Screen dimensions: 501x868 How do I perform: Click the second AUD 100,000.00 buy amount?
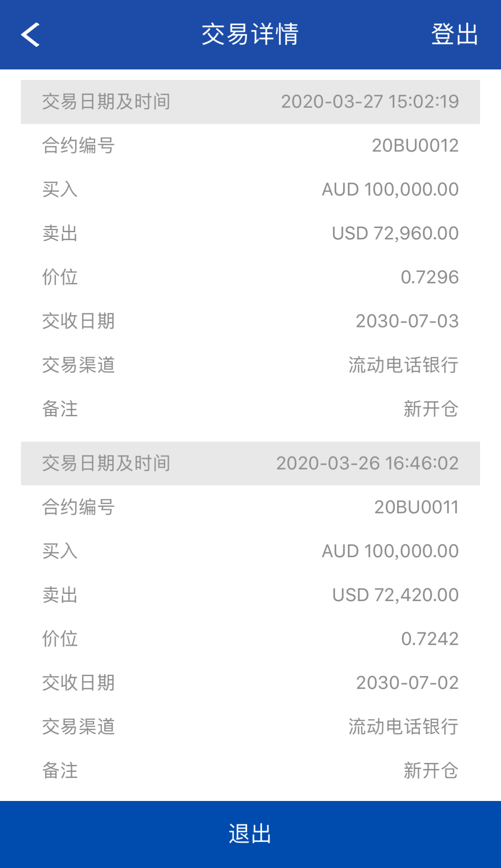[x=390, y=551]
